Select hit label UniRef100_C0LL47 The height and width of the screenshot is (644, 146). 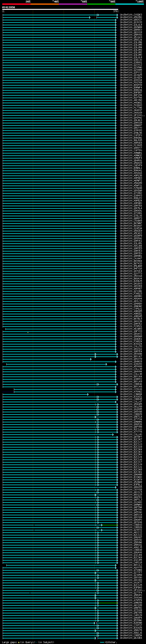click(131, 402)
